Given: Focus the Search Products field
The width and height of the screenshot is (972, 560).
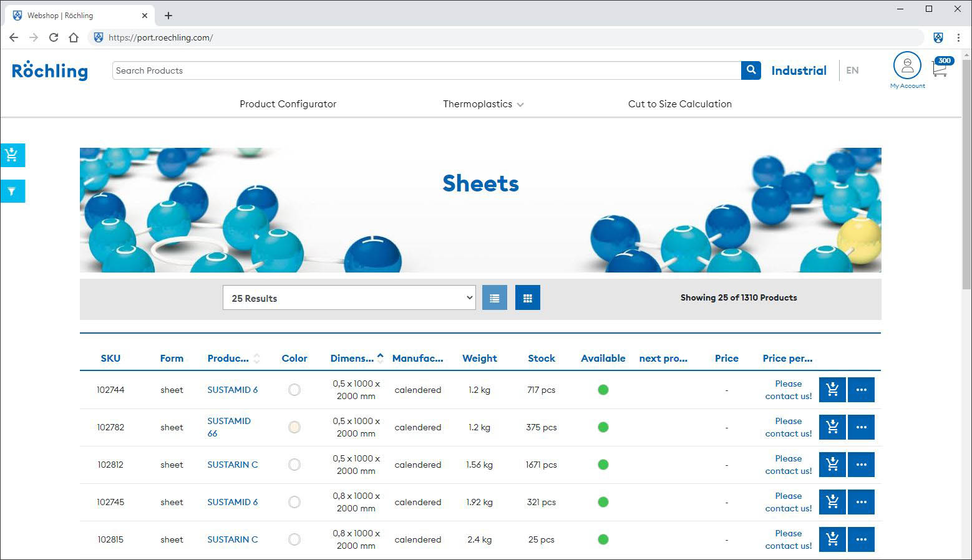Looking at the screenshot, I should [427, 70].
